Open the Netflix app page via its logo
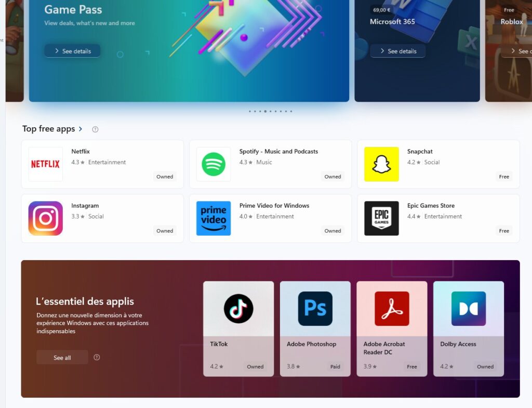Image resolution: width=532 pixels, height=408 pixels. 45,164
